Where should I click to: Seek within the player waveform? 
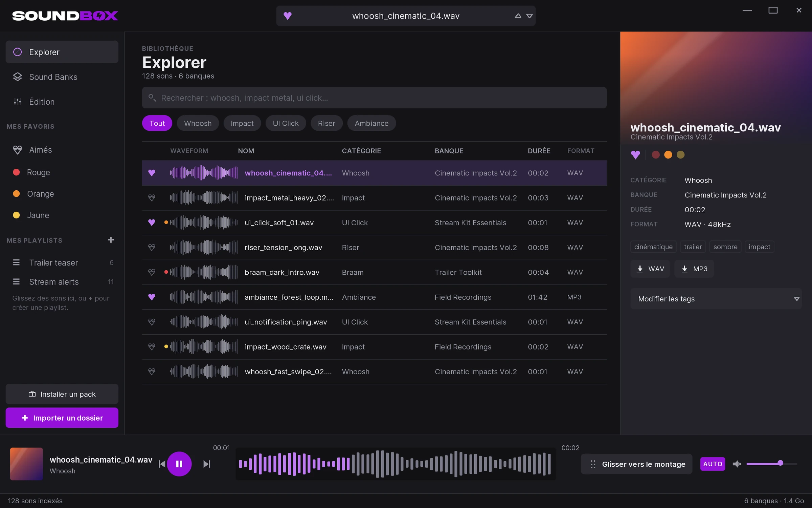point(395,464)
